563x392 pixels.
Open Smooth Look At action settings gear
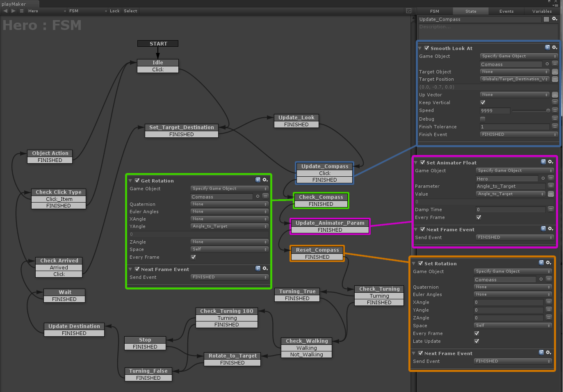[x=554, y=48]
